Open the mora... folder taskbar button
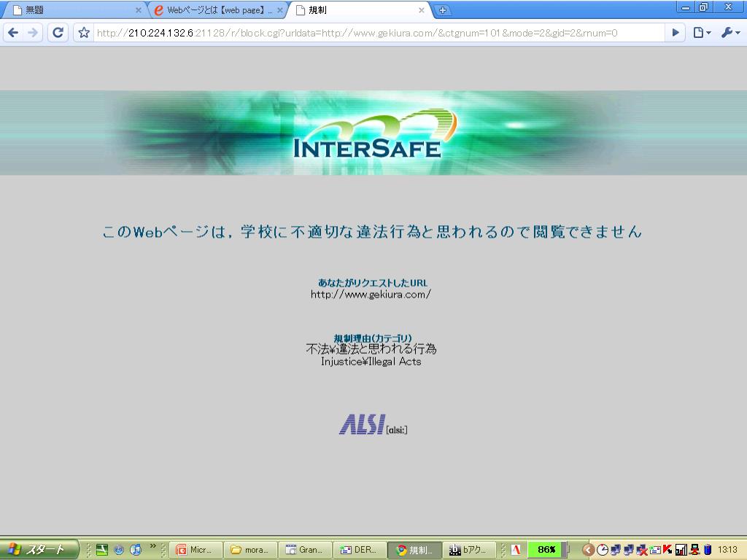The image size is (747, 560). tap(249, 550)
